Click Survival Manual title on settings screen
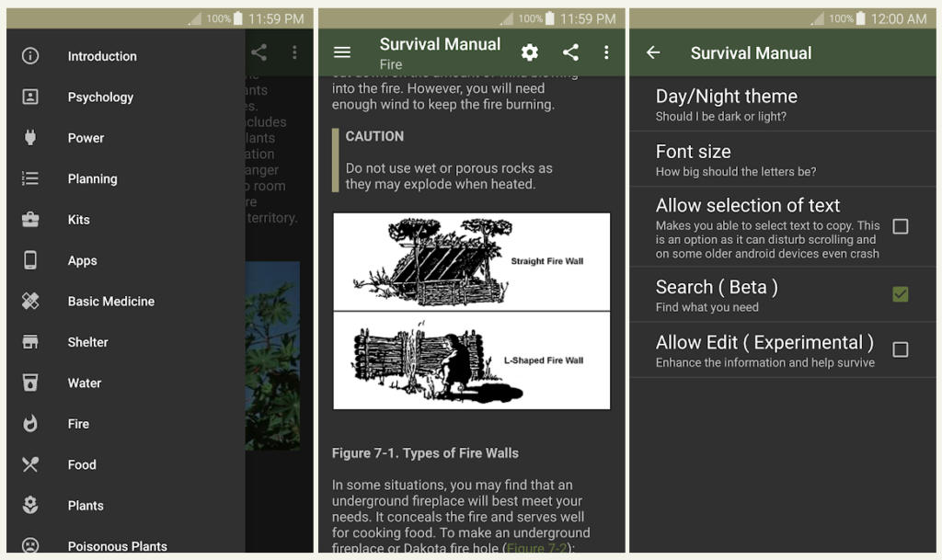The height and width of the screenshot is (560, 942). coord(751,52)
